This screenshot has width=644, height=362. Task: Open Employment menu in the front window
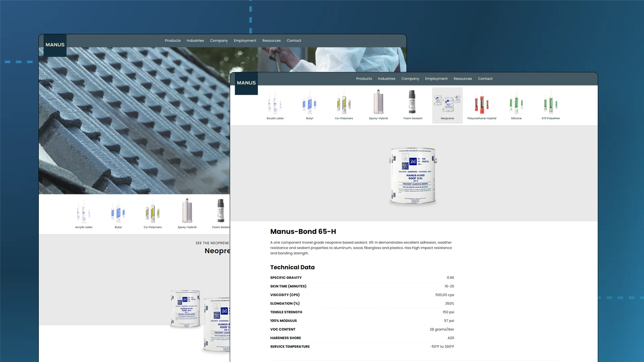click(436, 79)
